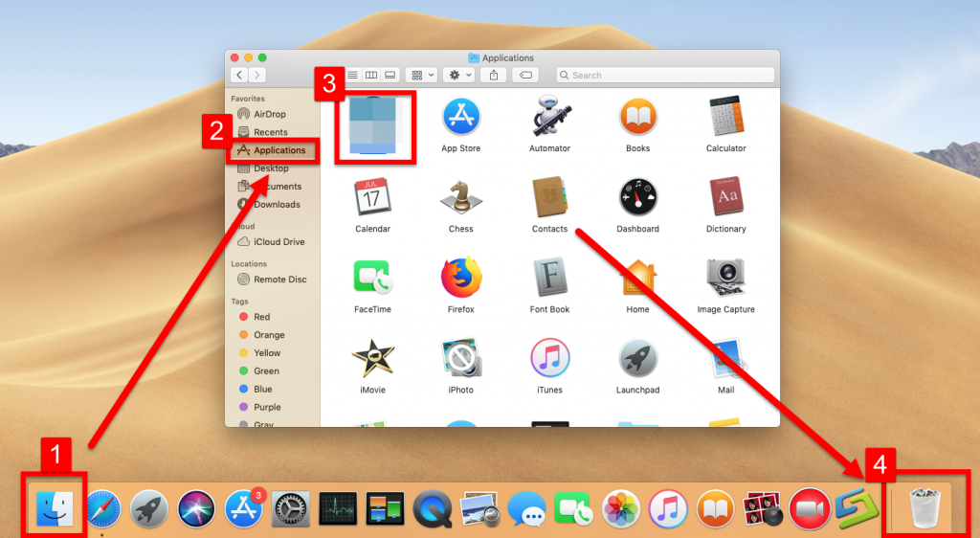Viewport: 980px width, 538px height.
Task: Open the Firefox application icon
Action: click(x=460, y=278)
